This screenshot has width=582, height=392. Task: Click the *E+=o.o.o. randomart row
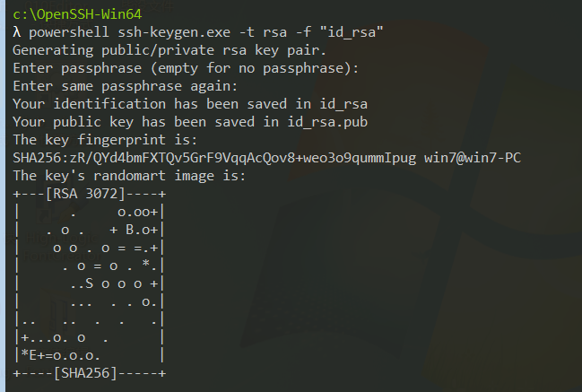[60, 354]
